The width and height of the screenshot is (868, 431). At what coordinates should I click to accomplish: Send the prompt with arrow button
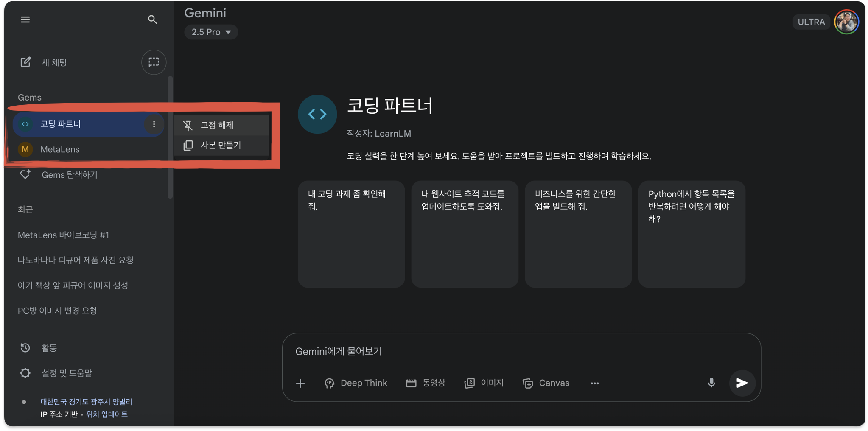click(742, 383)
